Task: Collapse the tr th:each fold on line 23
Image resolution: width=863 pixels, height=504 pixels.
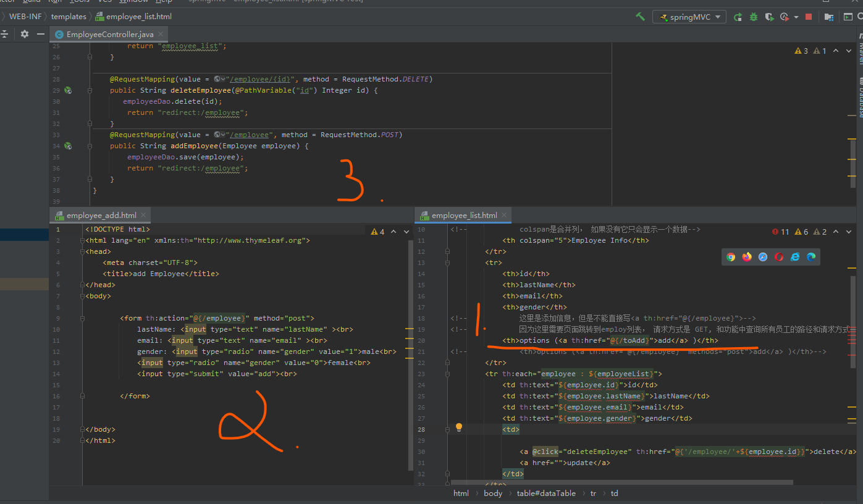Action: [447, 374]
